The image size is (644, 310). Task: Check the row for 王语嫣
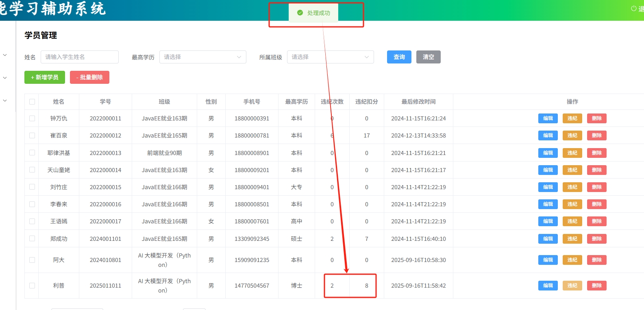32,221
